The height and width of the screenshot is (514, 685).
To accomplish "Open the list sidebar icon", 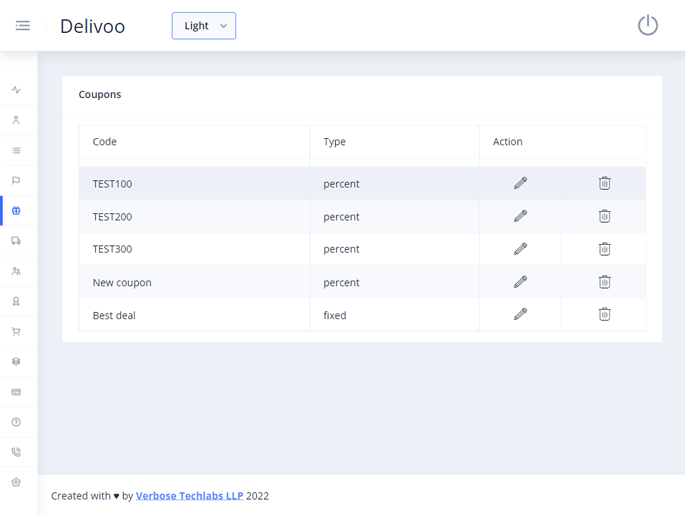I will pos(16,151).
